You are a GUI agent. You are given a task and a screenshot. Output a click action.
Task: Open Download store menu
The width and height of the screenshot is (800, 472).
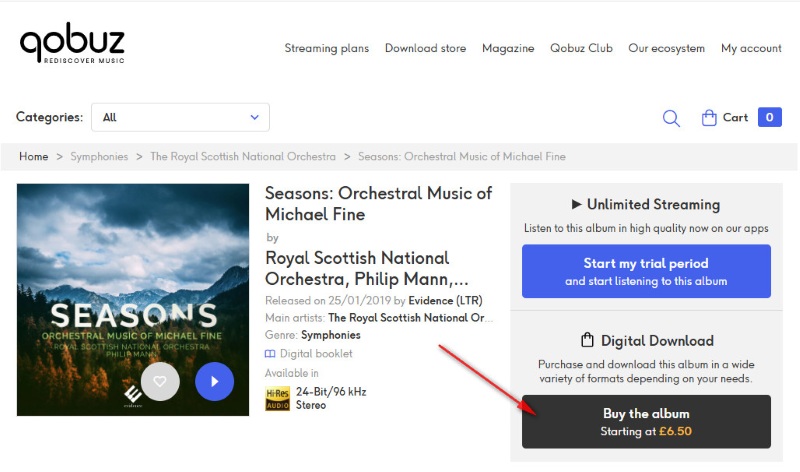(426, 48)
